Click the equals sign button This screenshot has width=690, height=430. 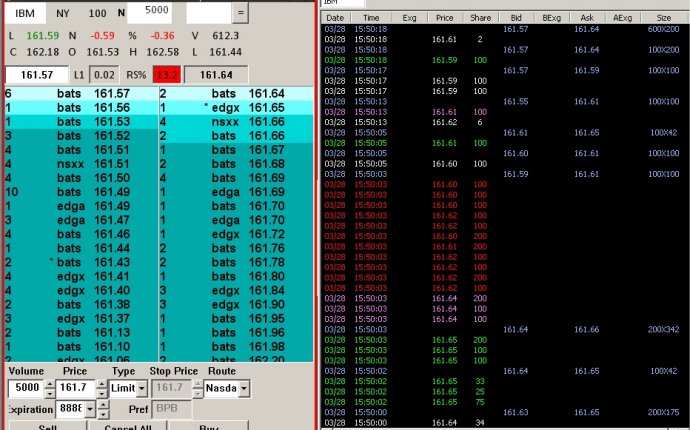point(240,13)
